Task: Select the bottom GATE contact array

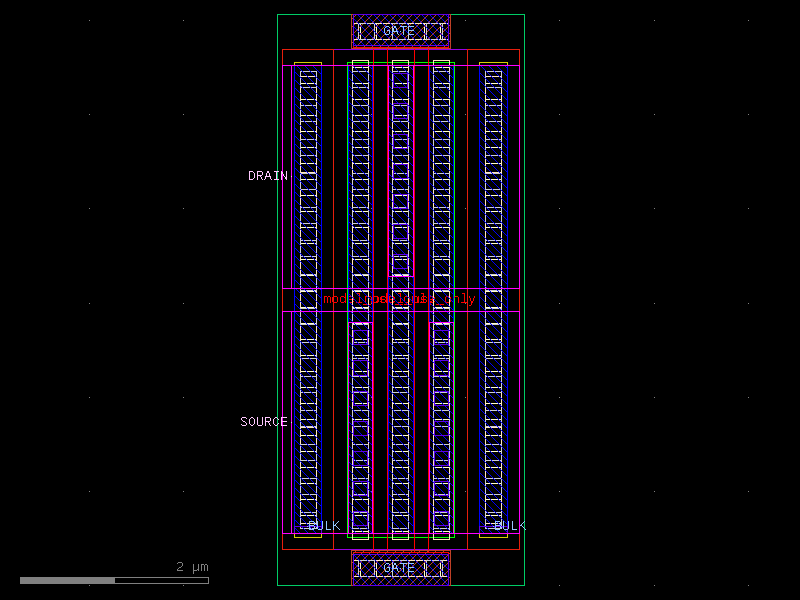Action: click(x=400, y=568)
